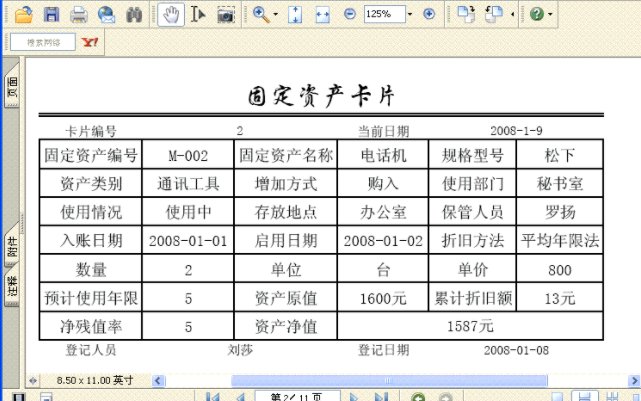Open the 注释 side panel tab
641x401 pixels.
coord(12,287)
